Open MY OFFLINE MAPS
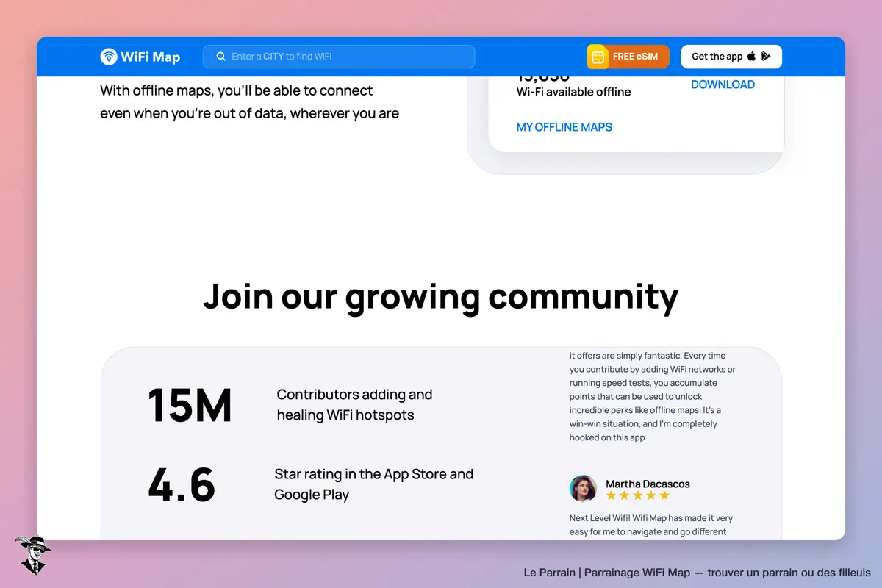Viewport: 882px width, 588px height. [x=564, y=127]
